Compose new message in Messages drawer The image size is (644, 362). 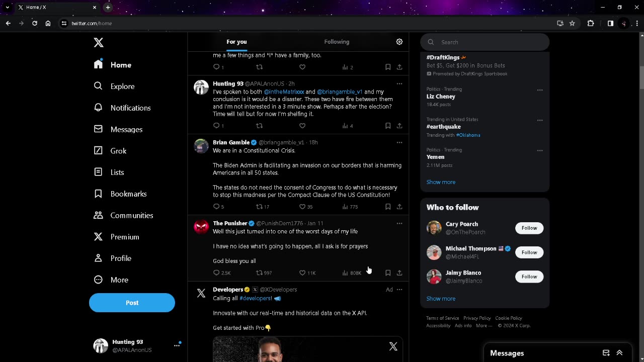[x=606, y=353]
